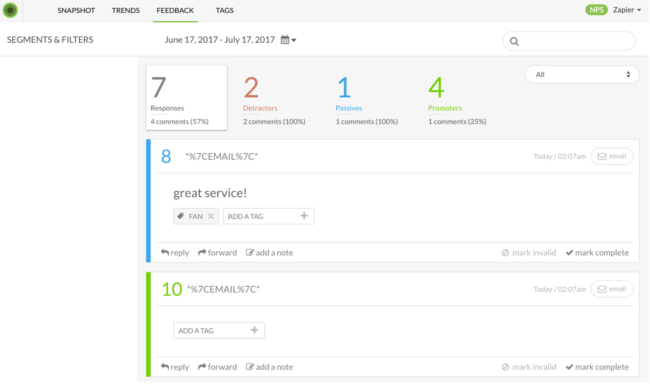The height and width of the screenshot is (384, 650).
Task: Mark the score 10 response invalid
Action: click(529, 367)
